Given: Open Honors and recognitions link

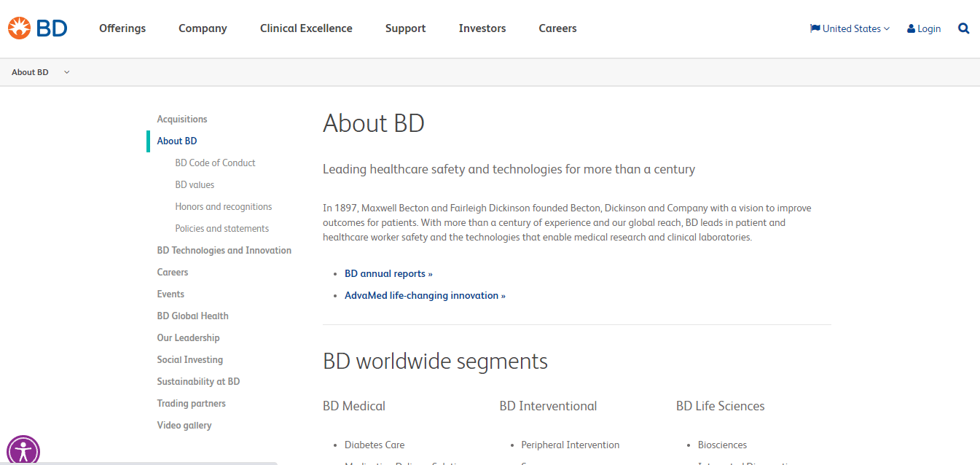Looking at the screenshot, I should click(224, 207).
